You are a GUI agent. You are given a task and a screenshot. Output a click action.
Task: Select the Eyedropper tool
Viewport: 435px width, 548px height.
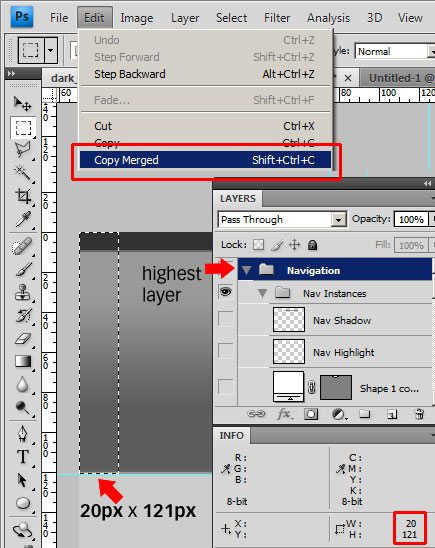(23, 220)
